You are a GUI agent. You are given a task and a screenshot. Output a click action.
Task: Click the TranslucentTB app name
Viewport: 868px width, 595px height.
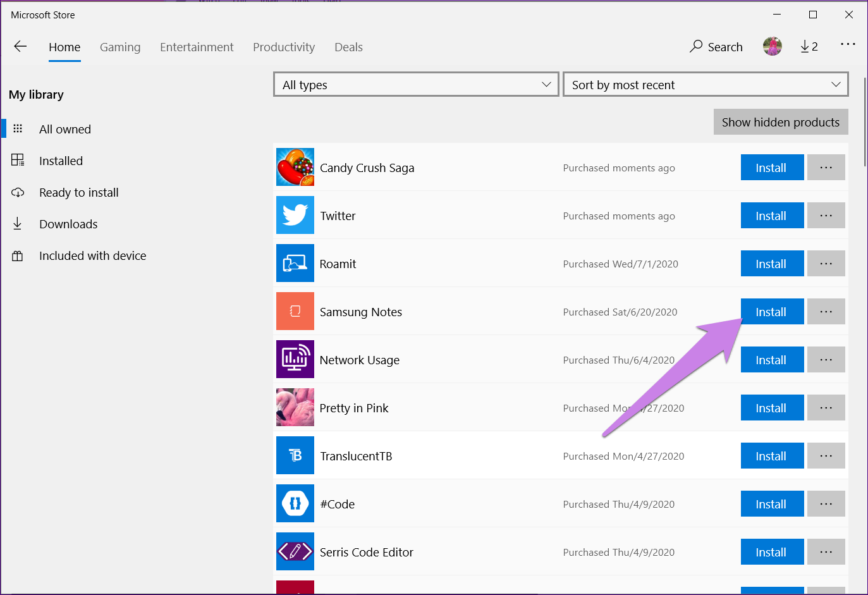[356, 457]
